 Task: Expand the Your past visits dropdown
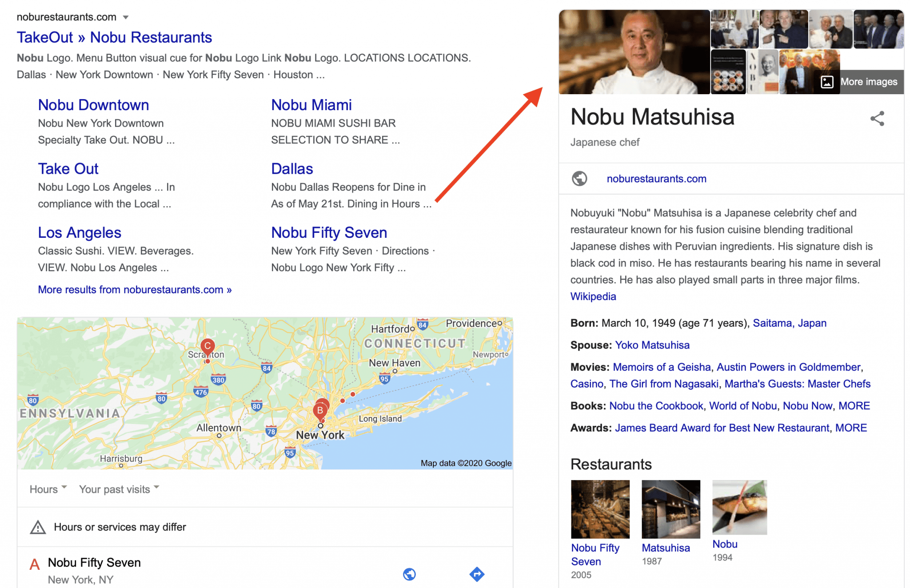click(118, 489)
